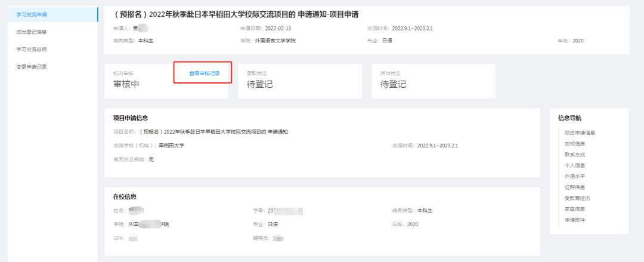The width and height of the screenshot is (644, 262).
Task: Click the 查看审核记录 link
Action: pyautogui.click(x=205, y=73)
